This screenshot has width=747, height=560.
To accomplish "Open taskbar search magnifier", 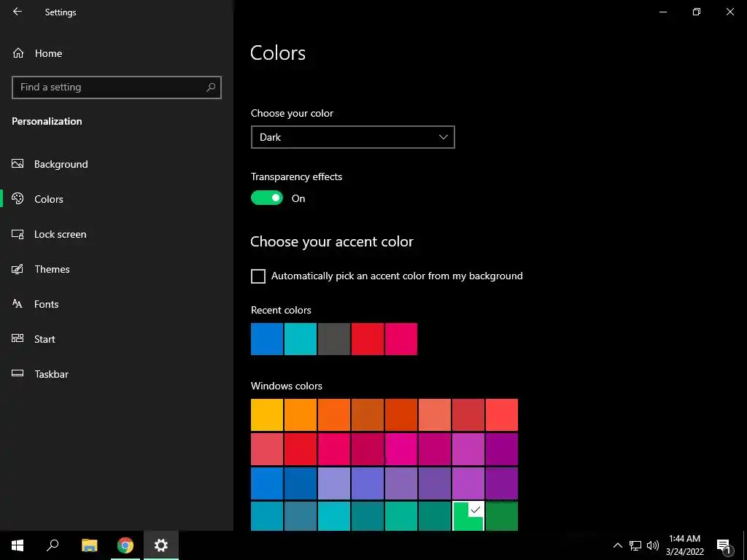I will click(53, 545).
